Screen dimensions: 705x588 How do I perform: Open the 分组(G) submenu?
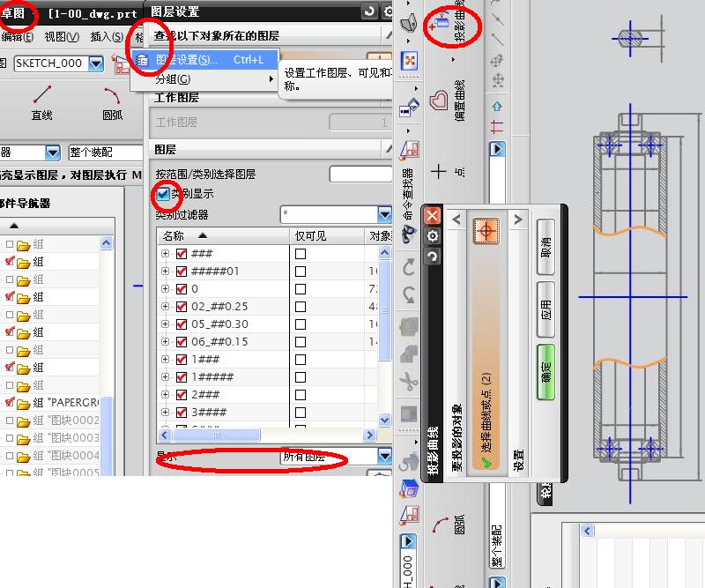(204, 79)
